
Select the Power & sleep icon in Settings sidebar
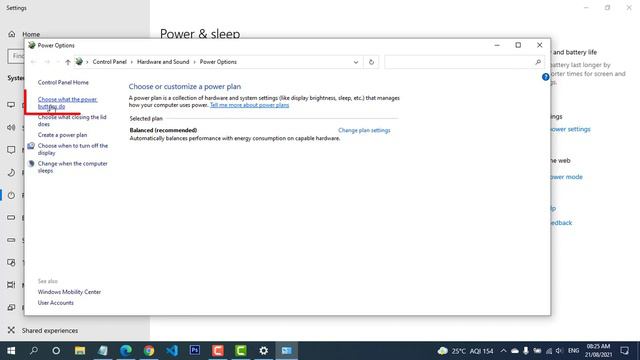point(11,195)
